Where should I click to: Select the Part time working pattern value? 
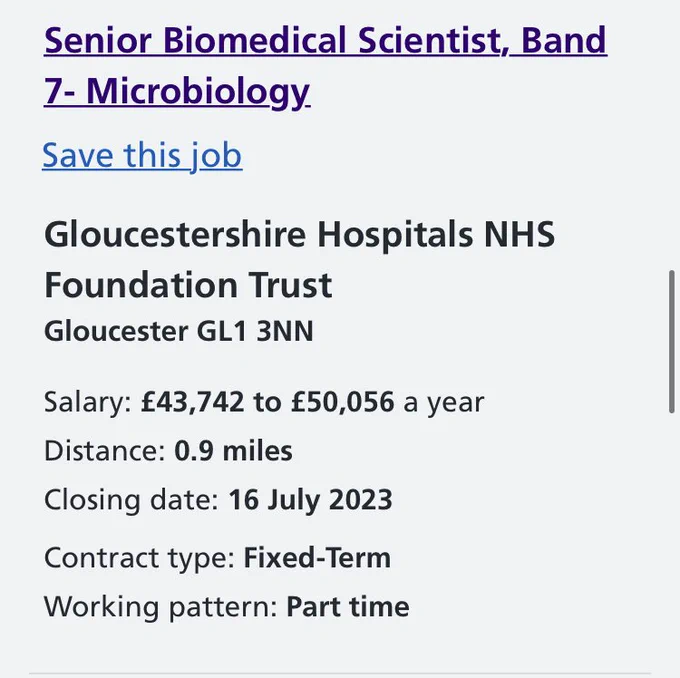point(348,606)
